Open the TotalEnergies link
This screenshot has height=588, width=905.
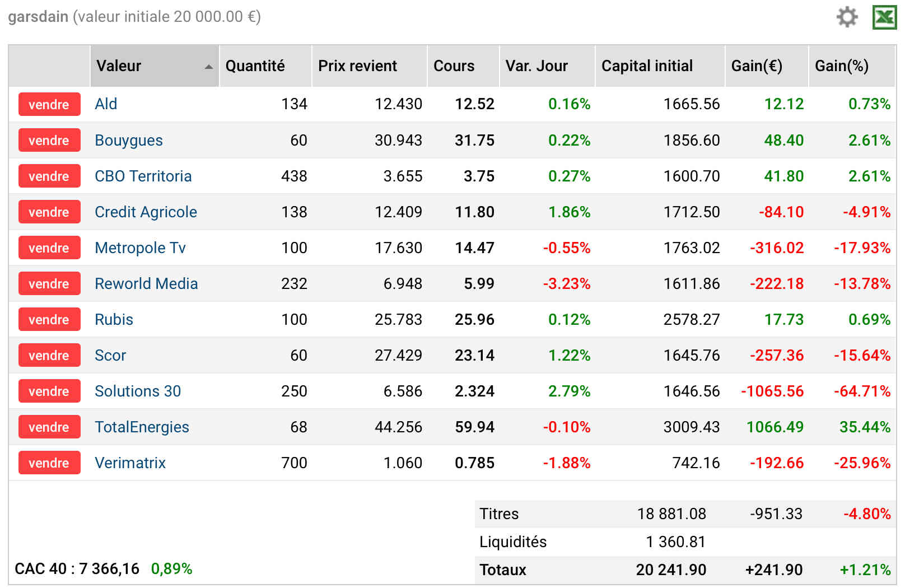(142, 427)
